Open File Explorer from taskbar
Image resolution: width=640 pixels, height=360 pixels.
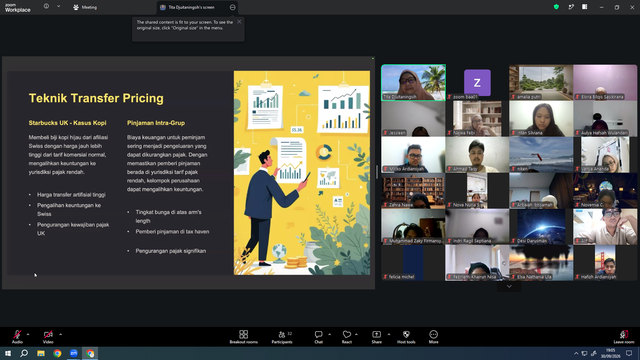pos(41,353)
